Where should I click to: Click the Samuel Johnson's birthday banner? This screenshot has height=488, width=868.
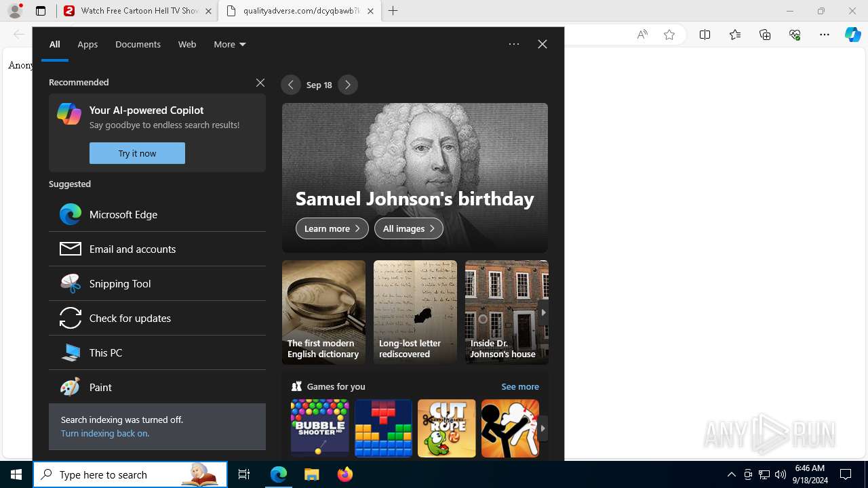pyautogui.click(x=415, y=178)
